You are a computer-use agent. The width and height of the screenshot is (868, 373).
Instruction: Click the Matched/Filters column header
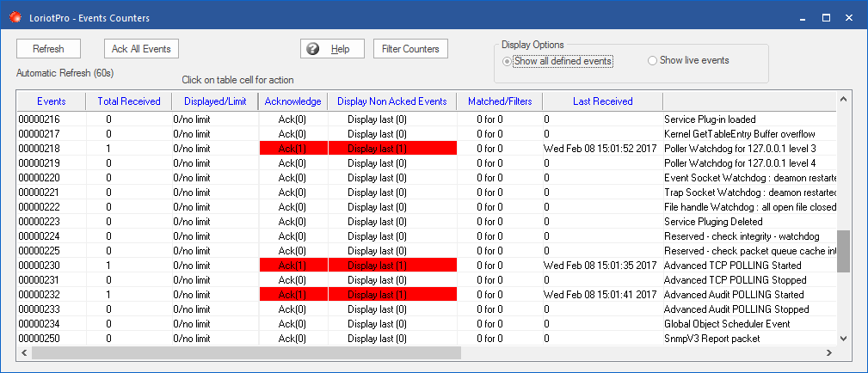(x=500, y=101)
